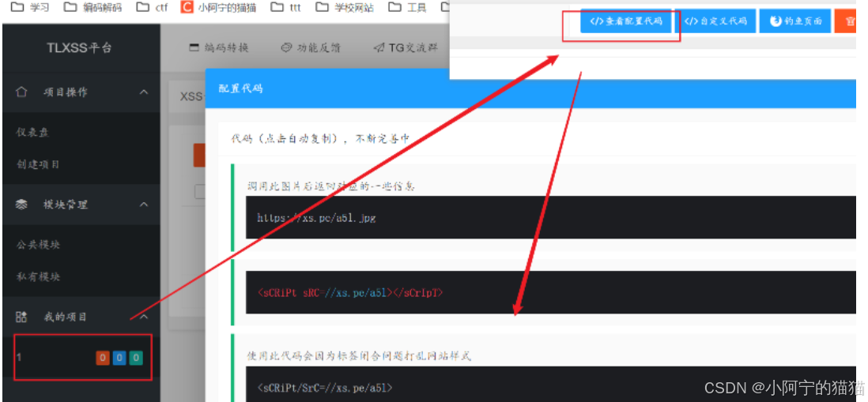Open the 小阿宁的猫猫 CSDN bookmark

(219, 8)
